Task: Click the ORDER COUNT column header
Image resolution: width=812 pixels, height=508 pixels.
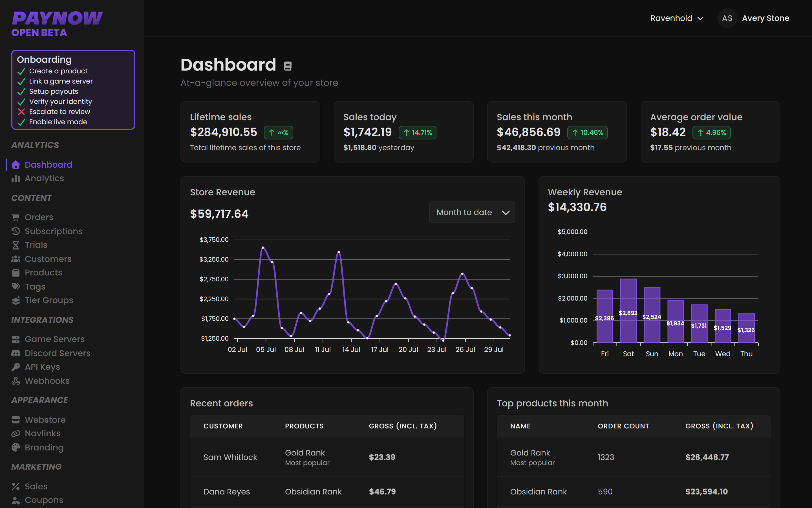Action: [623, 426]
